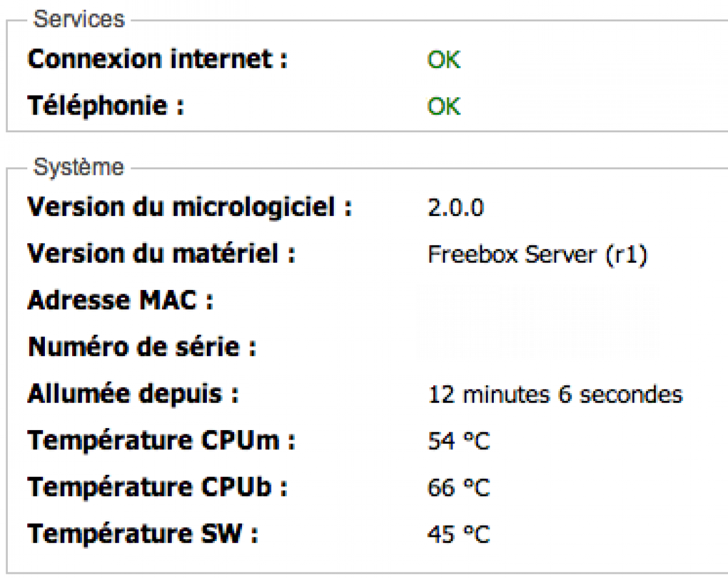The height and width of the screenshot is (578, 728).
Task: Click the Température CPUm label
Action: [161, 441]
